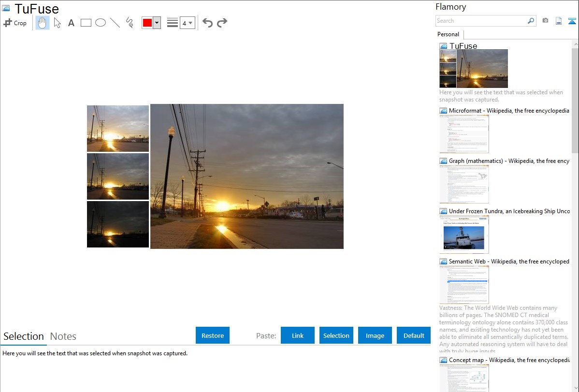Open the Semantic Web snapshot thumbnail
Image resolution: width=579 pixels, height=392 pixels.
pyautogui.click(x=464, y=285)
